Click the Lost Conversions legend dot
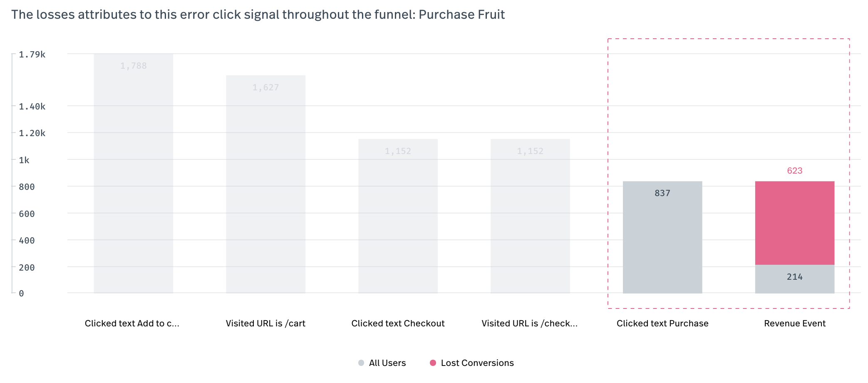Image resolution: width=868 pixels, height=383 pixels. pyautogui.click(x=433, y=363)
